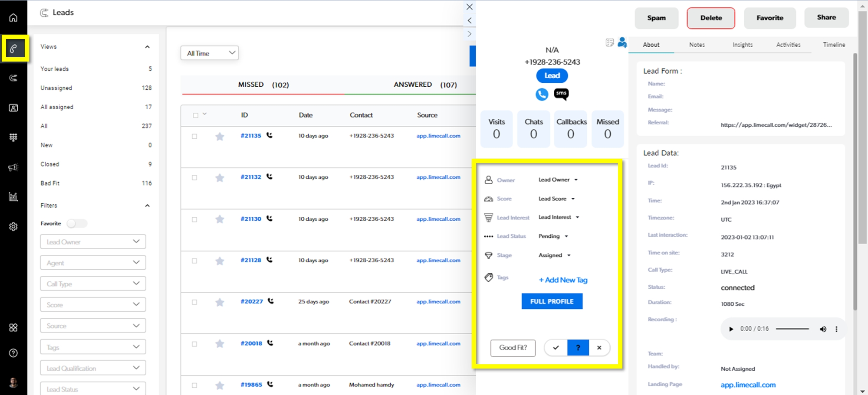Open the Call Type filter dropdown

coord(93,284)
